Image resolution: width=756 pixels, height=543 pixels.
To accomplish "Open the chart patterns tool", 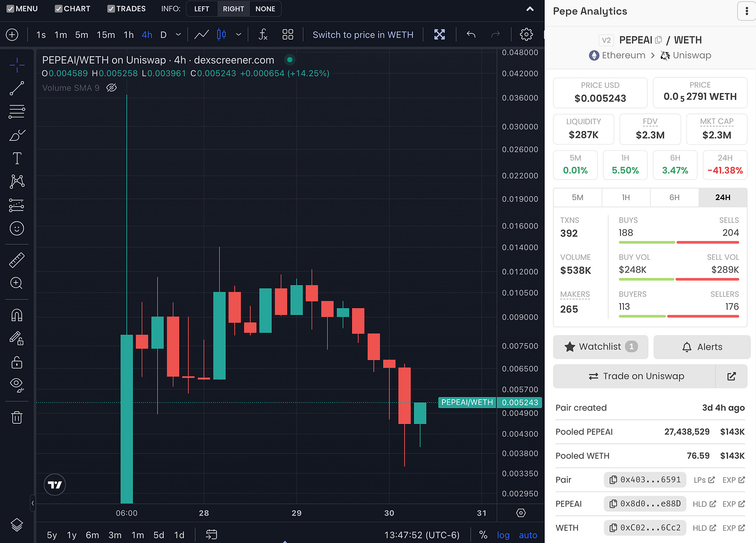I will click(x=17, y=181).
